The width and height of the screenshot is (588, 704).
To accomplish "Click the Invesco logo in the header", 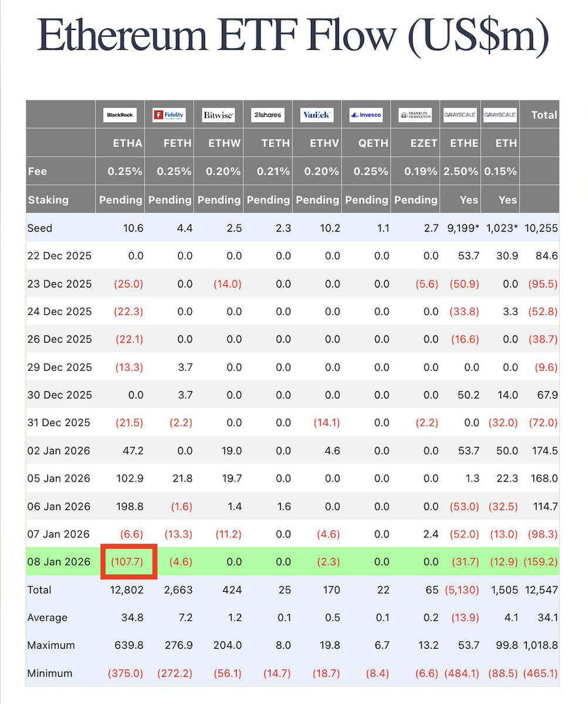I will [x=366, y=115].
